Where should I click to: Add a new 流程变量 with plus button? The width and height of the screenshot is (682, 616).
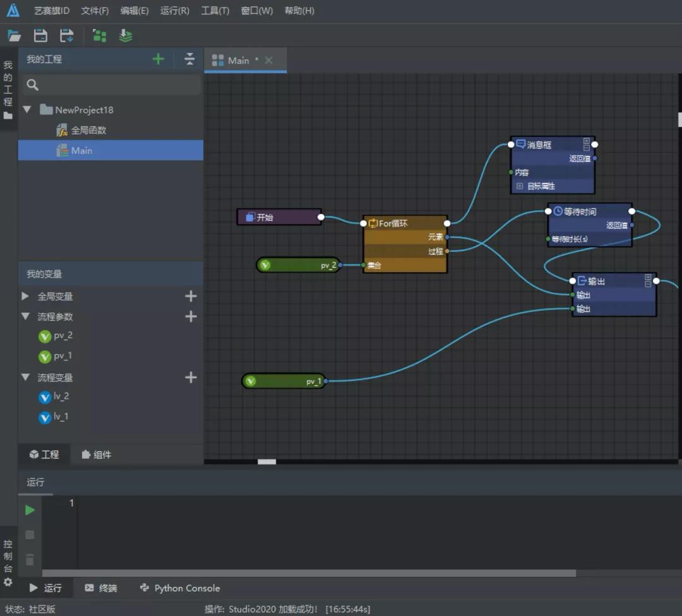pos(191,377)
